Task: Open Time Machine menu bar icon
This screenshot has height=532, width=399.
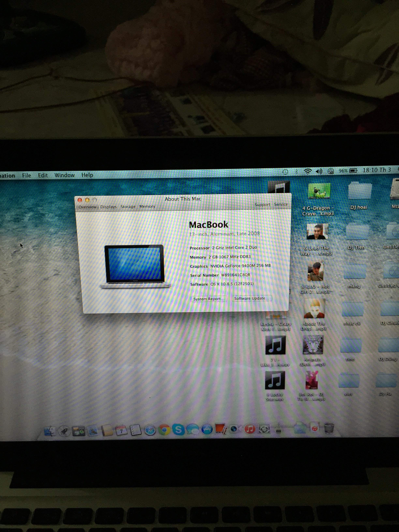Action: pos(285,172)
